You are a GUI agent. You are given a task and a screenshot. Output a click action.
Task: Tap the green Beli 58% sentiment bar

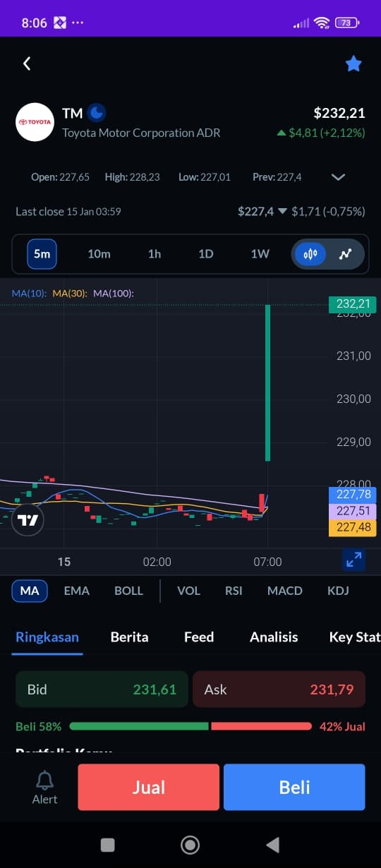coord(139,726)
